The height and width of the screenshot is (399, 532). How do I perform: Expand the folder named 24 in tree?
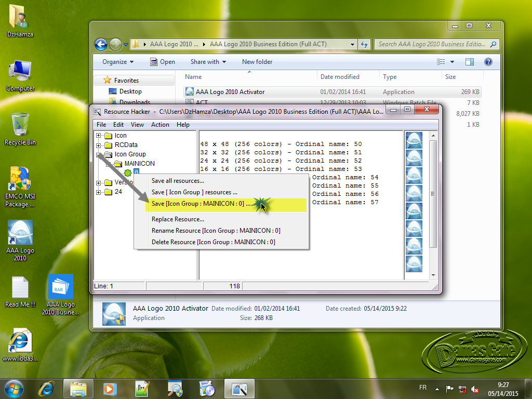pyautogui.click(x=98, y=192)
